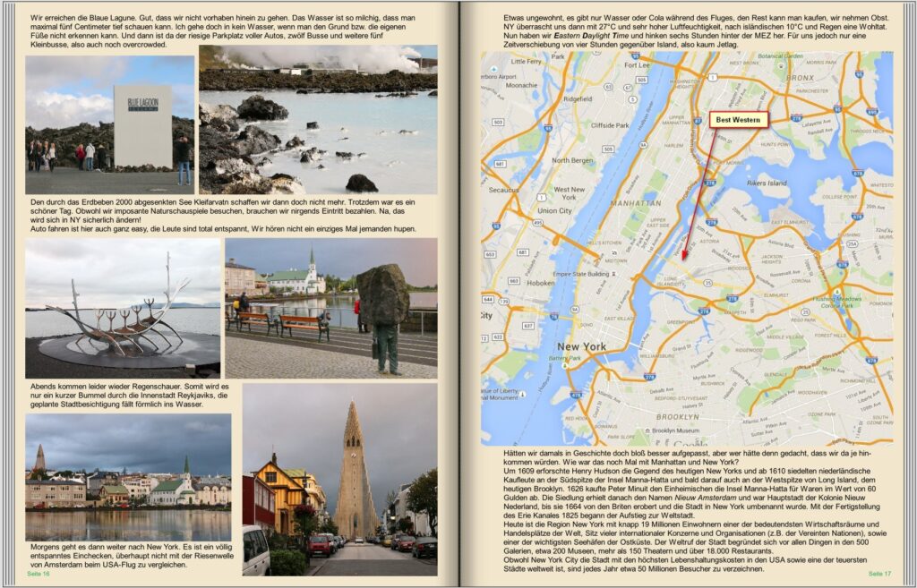Click the 'BROOKLYN' label on the map

coord(677,417)
